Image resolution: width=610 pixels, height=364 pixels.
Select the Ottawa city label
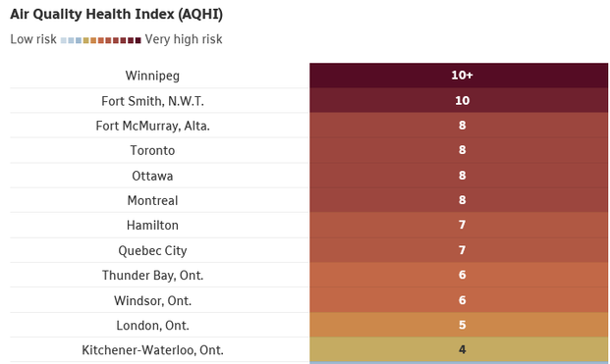tap(152, 176)
